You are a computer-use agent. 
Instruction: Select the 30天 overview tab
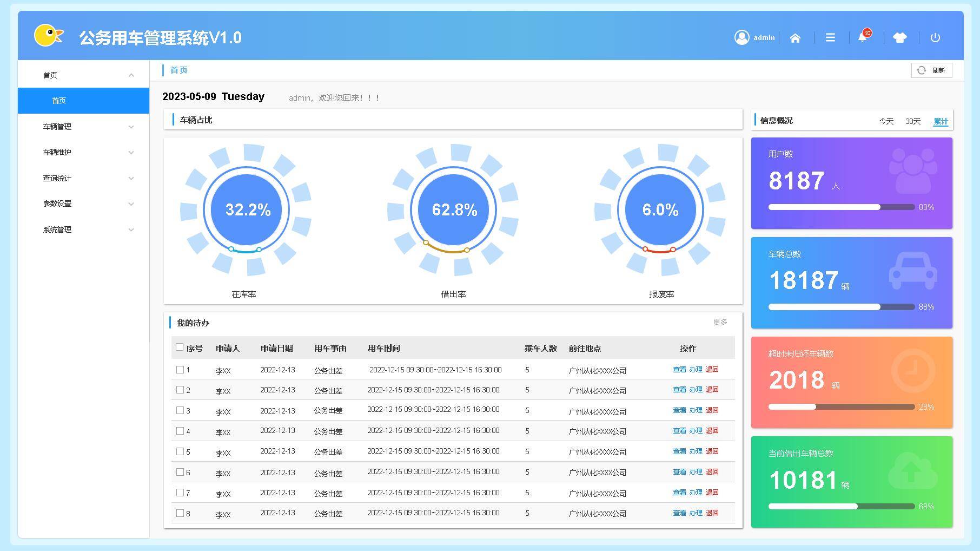coord(913,121)
